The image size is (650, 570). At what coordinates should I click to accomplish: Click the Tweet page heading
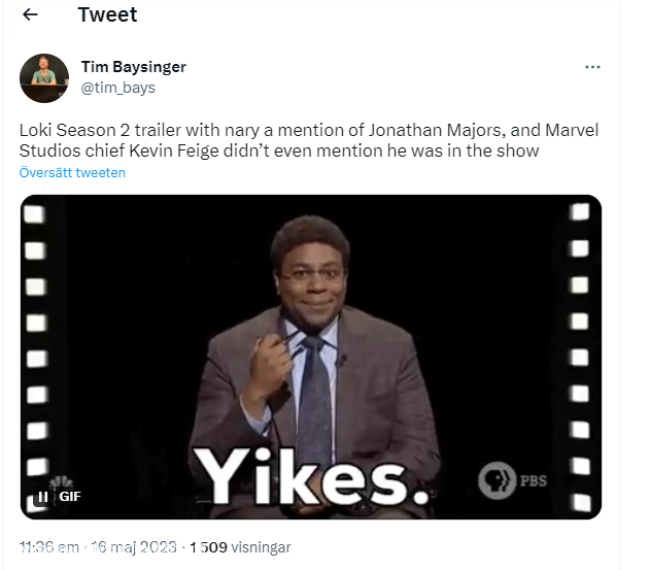(x=107, y=15)
